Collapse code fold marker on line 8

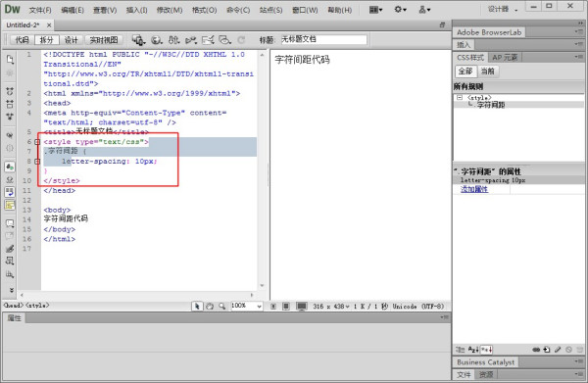(37, 162)
